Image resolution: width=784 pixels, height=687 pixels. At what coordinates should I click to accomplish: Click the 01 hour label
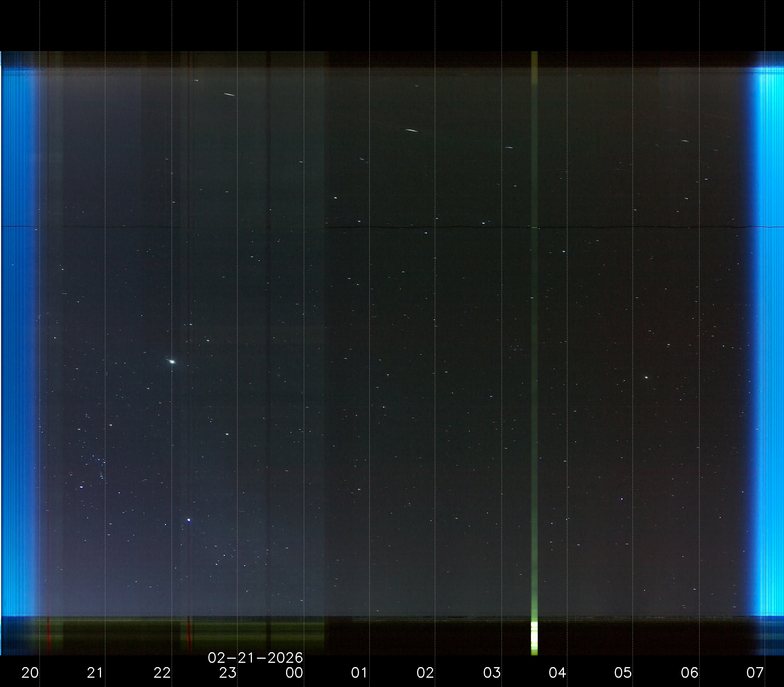click(x=359, y=673)
